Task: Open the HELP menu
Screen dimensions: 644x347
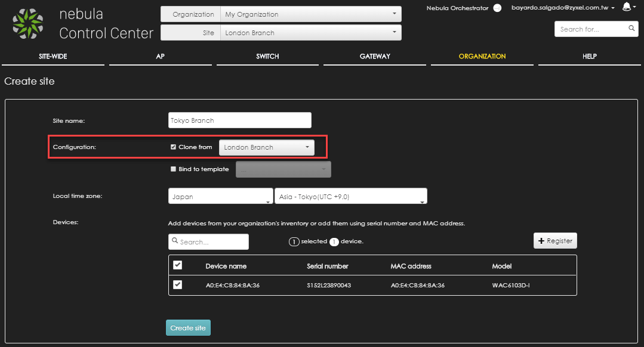Action: [x=589, y=57]
